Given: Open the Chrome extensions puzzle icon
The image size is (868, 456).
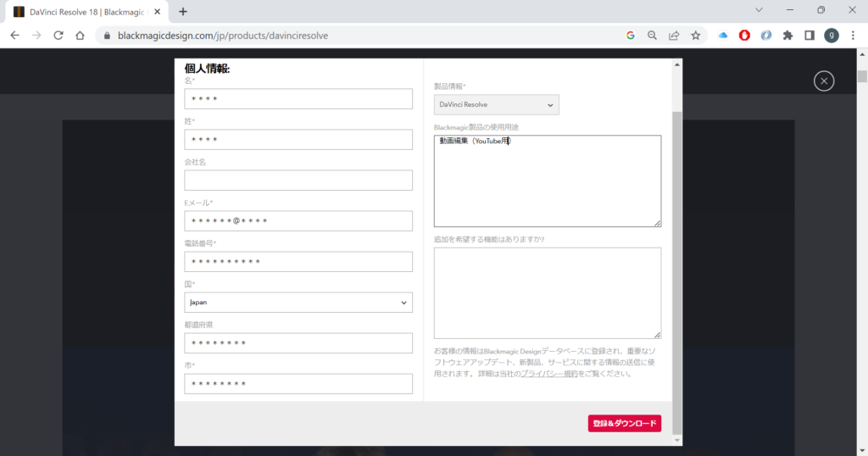Looking at the screenshot, I should (787, 36).
